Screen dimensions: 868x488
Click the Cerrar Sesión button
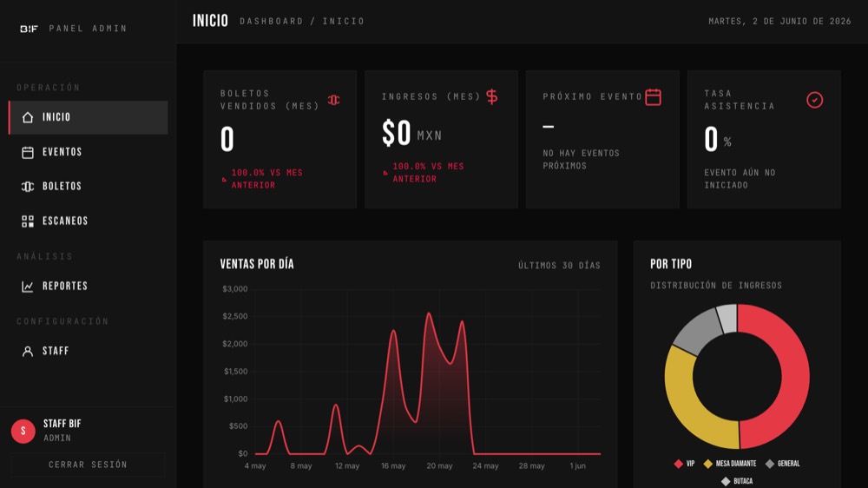pyautogui.click(x=88, y=465)
